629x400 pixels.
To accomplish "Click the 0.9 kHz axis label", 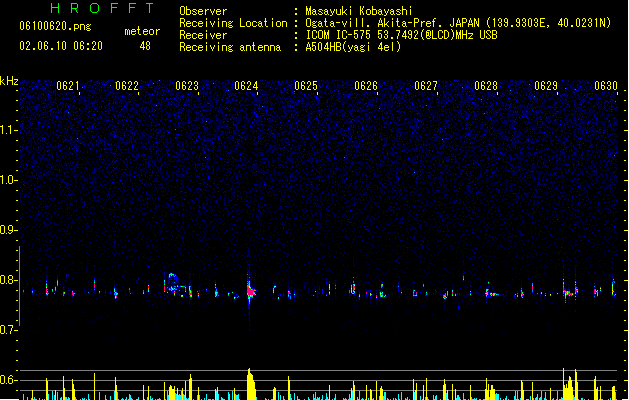I will pyautogui.click(x=9, y=230).
